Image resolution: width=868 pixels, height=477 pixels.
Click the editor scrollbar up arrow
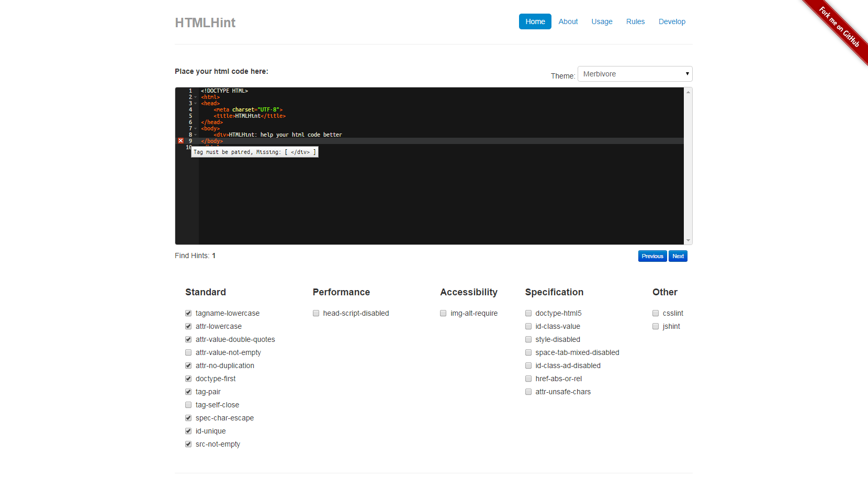(x=688, y=92)
